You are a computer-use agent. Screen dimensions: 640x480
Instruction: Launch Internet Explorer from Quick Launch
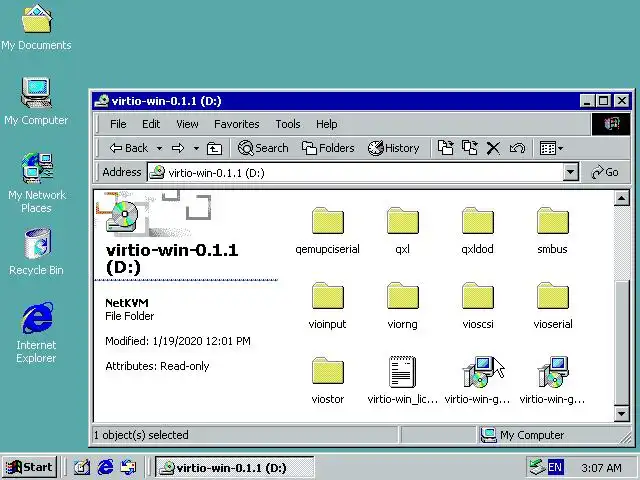(x=105, y=467)
